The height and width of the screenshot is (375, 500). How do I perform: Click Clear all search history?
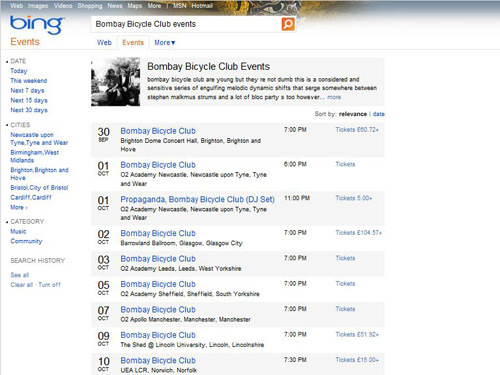click(x=22, y=285)
